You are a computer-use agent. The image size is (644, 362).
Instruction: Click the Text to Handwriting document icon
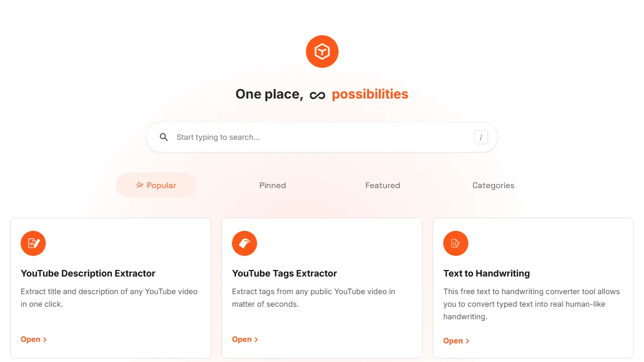click(x=456, y=243)
